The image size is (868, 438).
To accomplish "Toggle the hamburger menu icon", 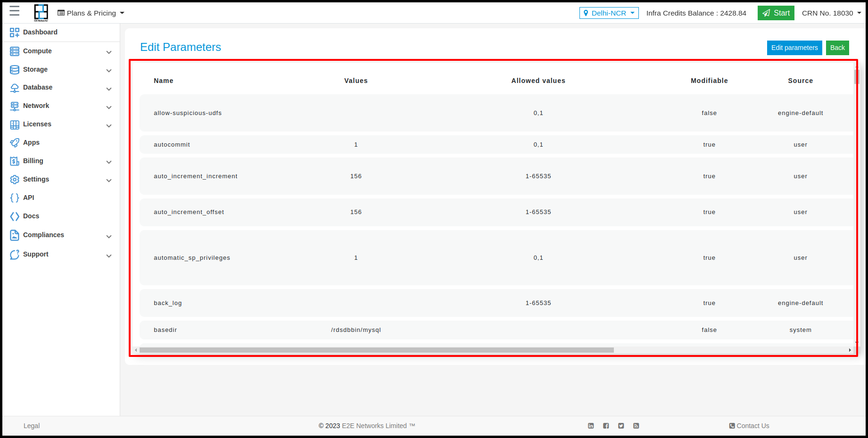I will click(x=15, y=11).
